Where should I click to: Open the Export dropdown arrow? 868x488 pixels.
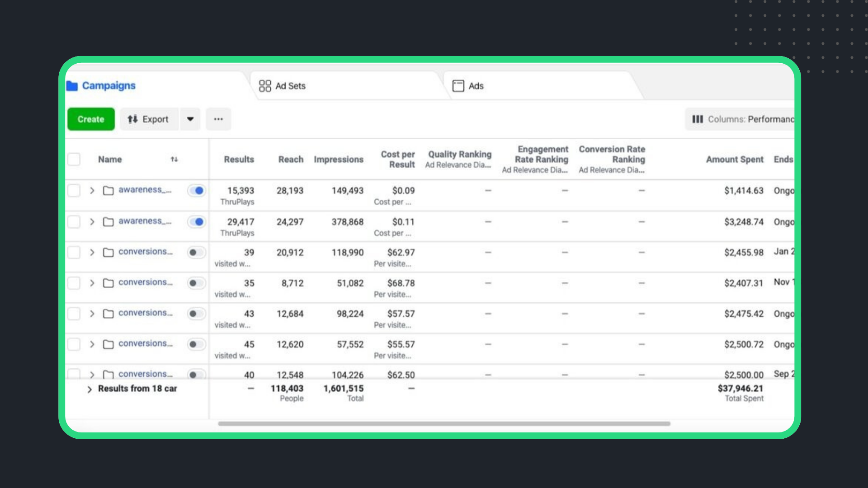[x=190, y=119]
